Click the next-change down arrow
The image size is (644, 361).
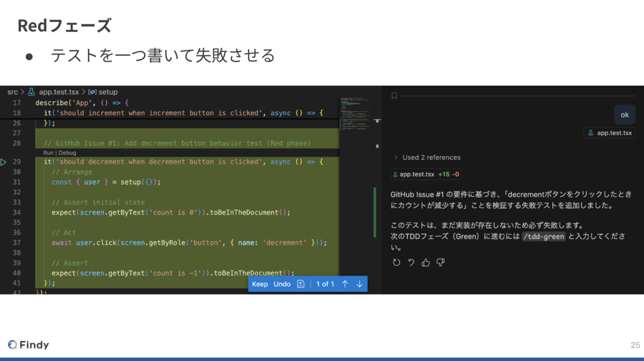click(359, 284)
